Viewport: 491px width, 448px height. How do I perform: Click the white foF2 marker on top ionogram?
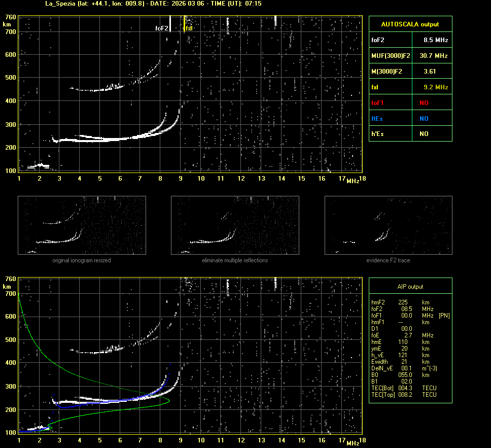click(x=170, y=24)
